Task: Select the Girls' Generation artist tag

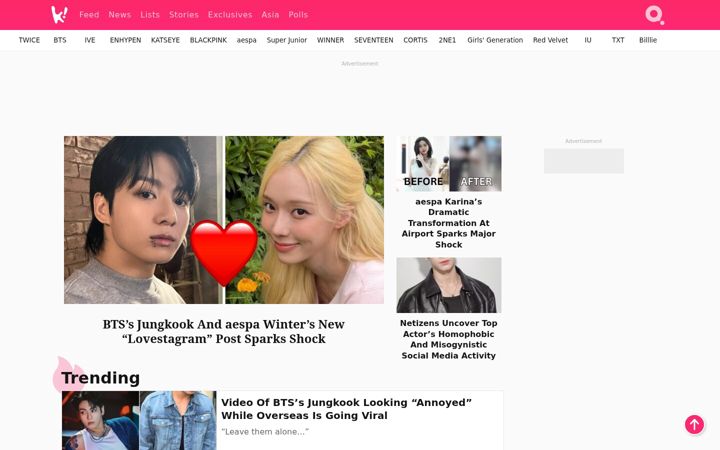Action: 495,40
